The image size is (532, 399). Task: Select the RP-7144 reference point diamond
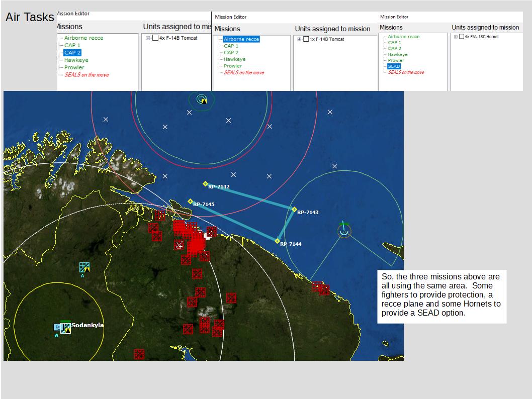point(277,241)
